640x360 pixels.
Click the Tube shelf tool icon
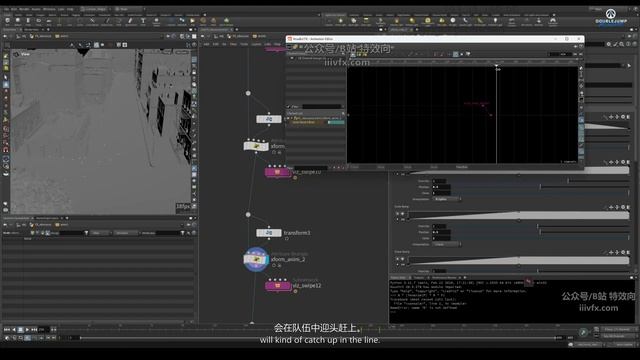(28, 21)
